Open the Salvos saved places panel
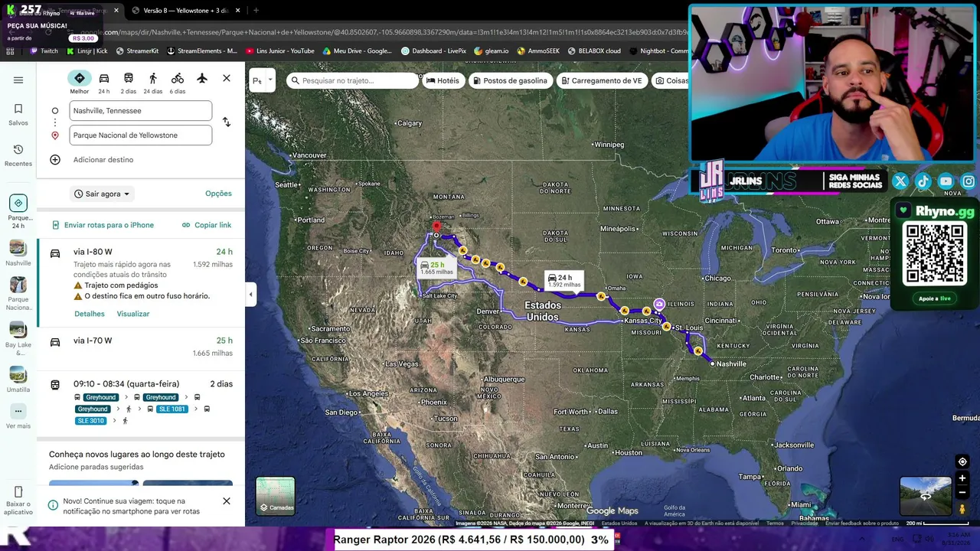The height and width of the screenshot is (551, 980). 18,114
